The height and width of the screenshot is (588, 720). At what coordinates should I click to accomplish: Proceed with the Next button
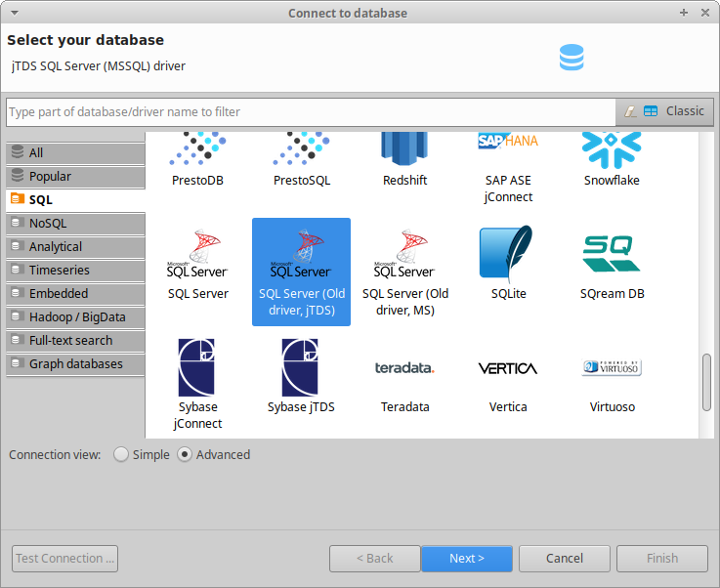(467, 559)
